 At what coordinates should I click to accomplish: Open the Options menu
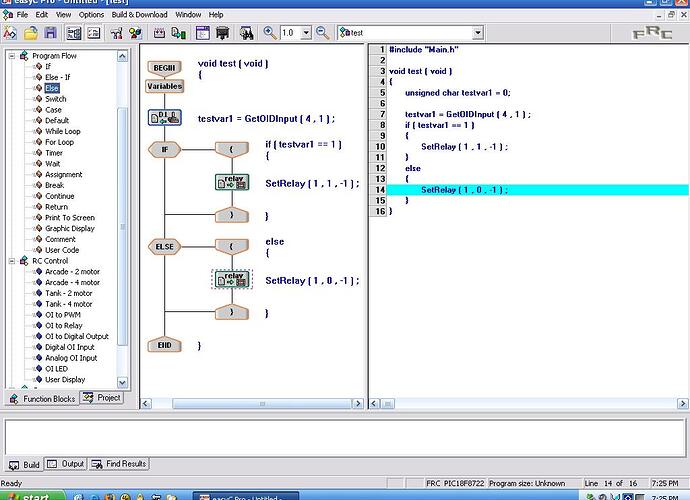[92, 15]
